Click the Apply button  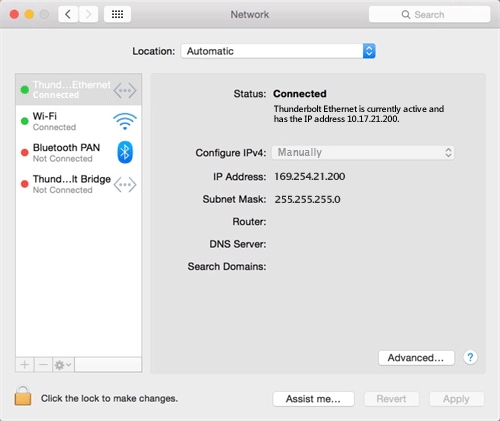tap(456, 399)
